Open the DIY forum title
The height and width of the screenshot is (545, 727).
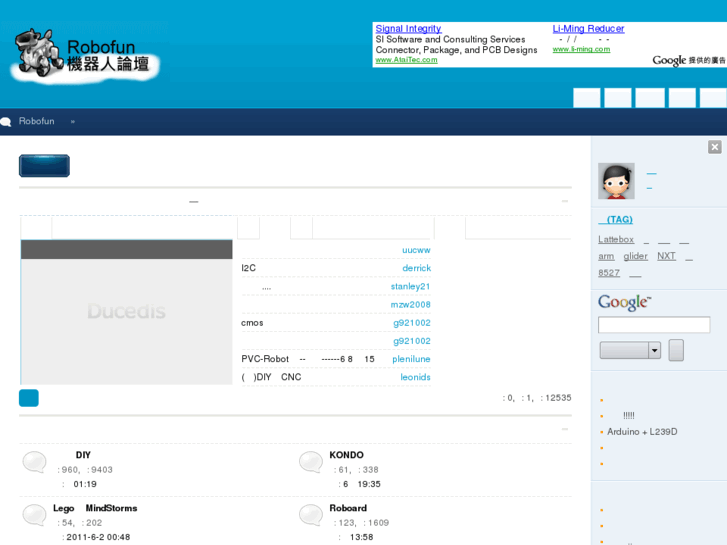pos(83,455)
